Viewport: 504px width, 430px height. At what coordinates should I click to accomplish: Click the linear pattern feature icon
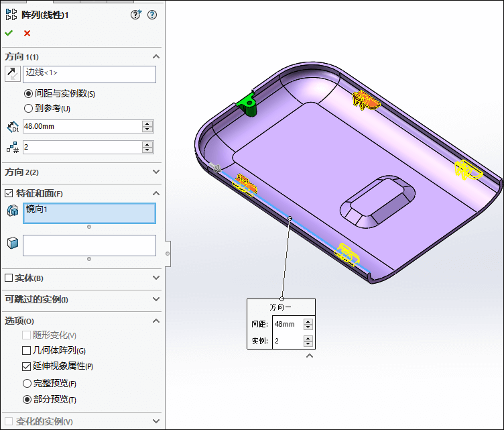click(11, 15)
